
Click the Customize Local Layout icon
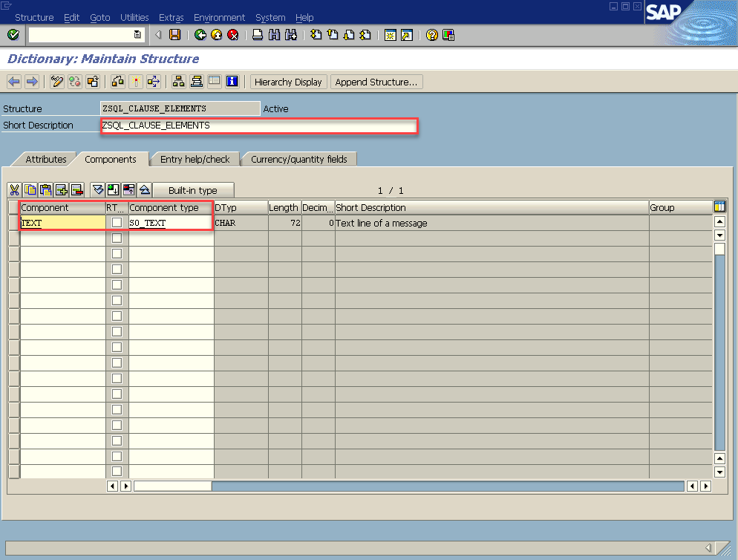pos(448,35)
